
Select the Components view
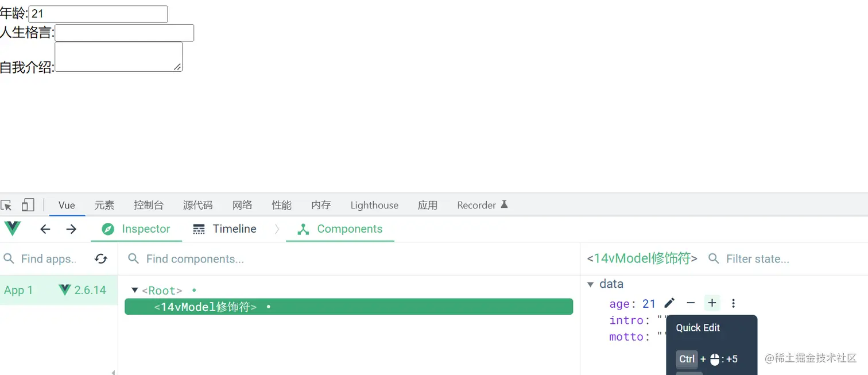[x=340, y=229]
